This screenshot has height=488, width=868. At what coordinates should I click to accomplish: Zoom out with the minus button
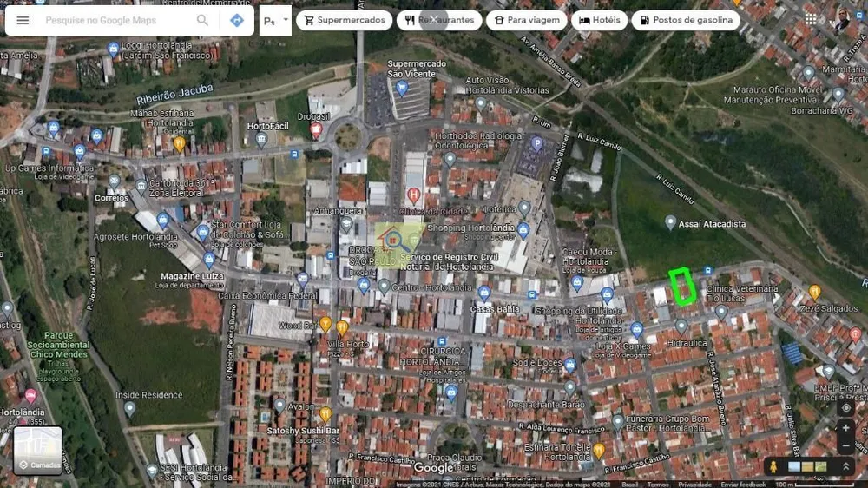845,446
